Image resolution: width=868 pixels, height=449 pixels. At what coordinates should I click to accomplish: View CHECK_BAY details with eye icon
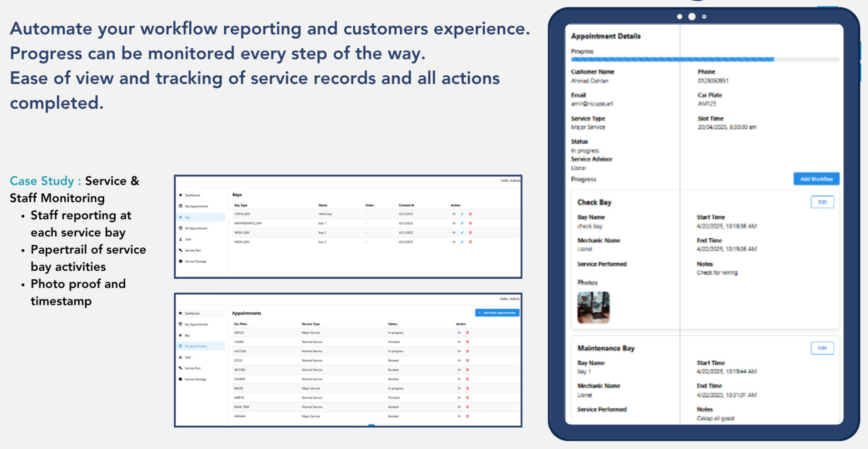point(454,214)
